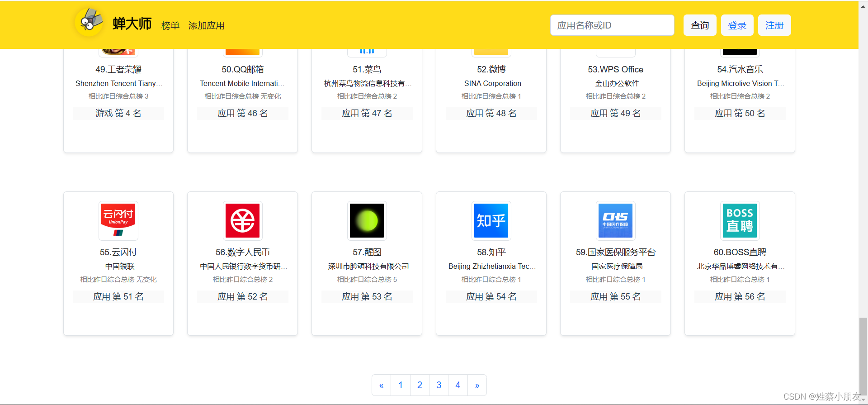The height and width of the screenshot is (405, 868).
Task: Click the 蝉大师 cicada logo icon
Action: click(90, 22)
